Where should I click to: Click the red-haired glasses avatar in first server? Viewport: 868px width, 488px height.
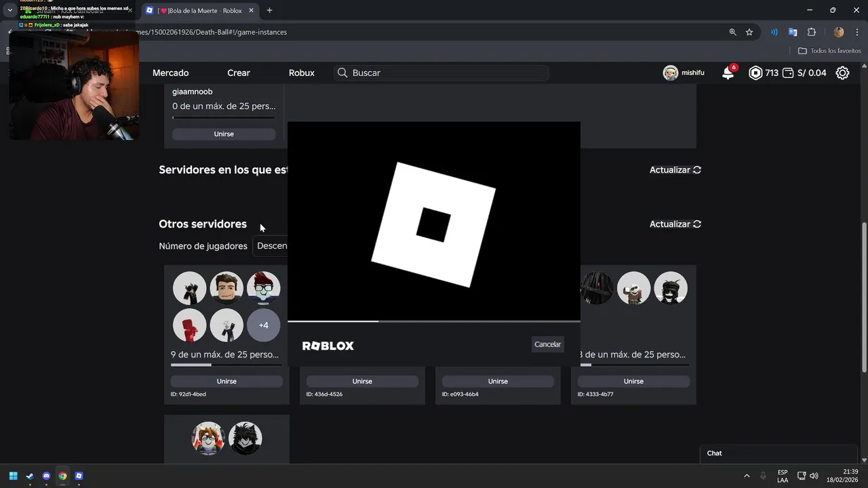coord(264,288)
